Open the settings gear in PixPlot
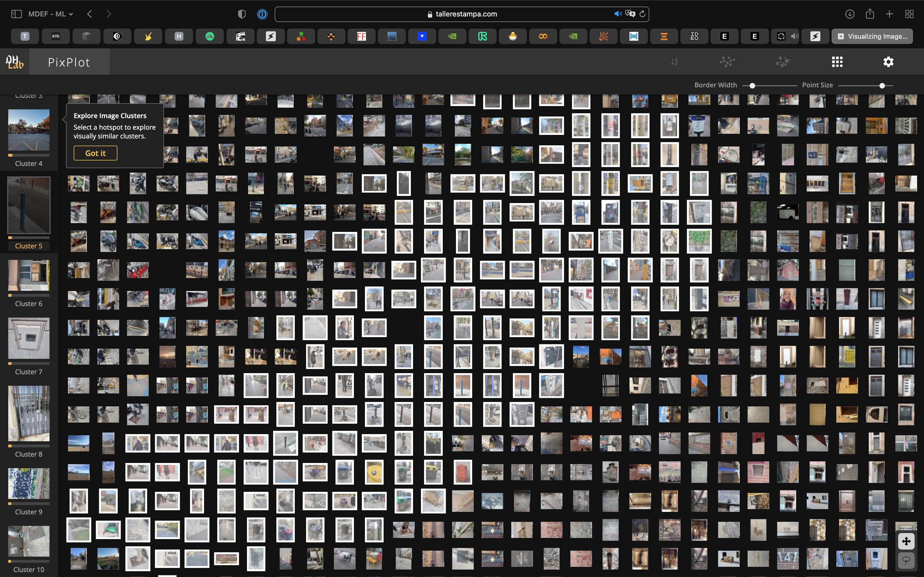Image resolution: width=924 pixels, height=577 pixels. (888, 62)
